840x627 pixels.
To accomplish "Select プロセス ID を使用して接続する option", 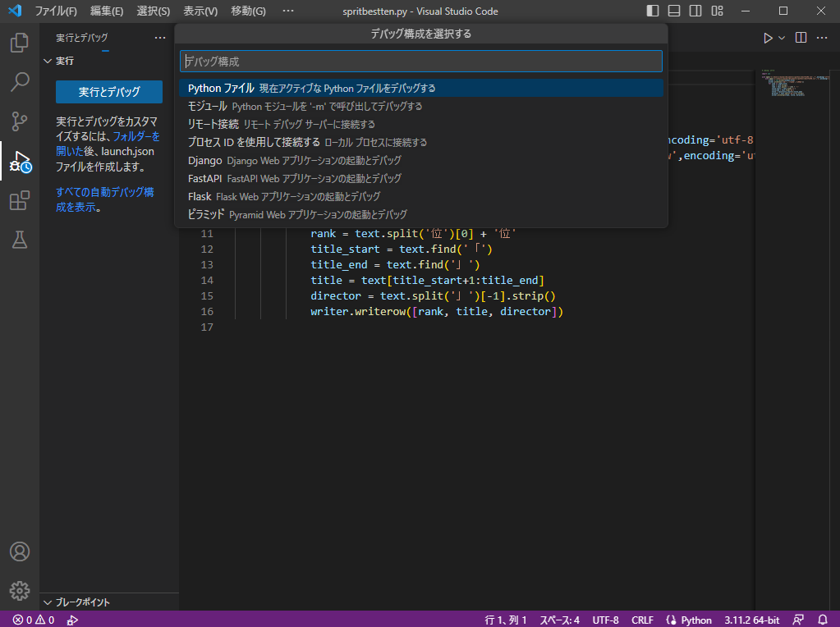I will 421,142.
